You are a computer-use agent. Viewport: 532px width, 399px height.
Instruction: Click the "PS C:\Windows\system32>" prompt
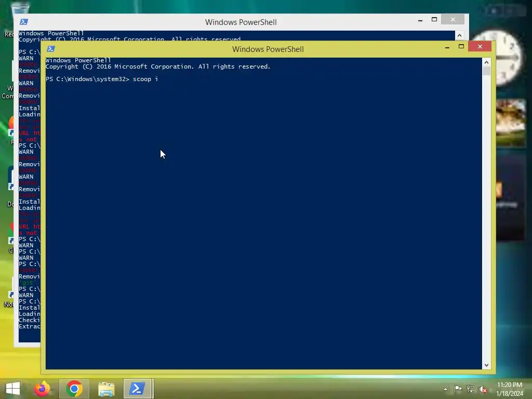87,79
